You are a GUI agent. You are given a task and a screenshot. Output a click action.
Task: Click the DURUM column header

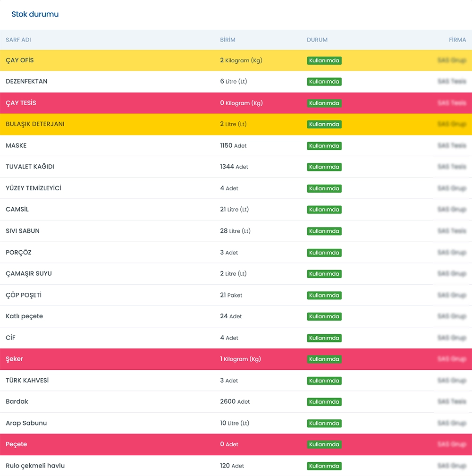pyautogui.click(x=317, y=40)
